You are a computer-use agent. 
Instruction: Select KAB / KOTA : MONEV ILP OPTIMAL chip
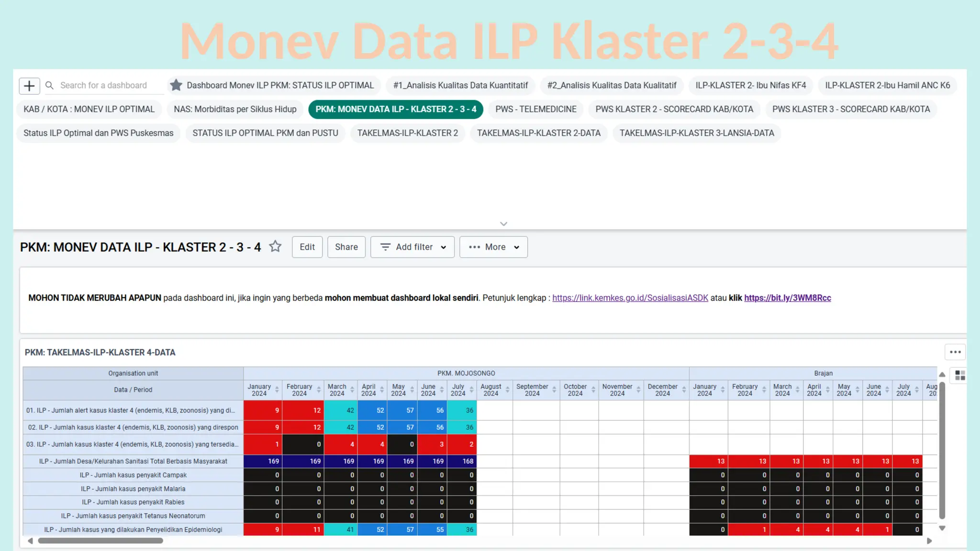coord(89,109)
